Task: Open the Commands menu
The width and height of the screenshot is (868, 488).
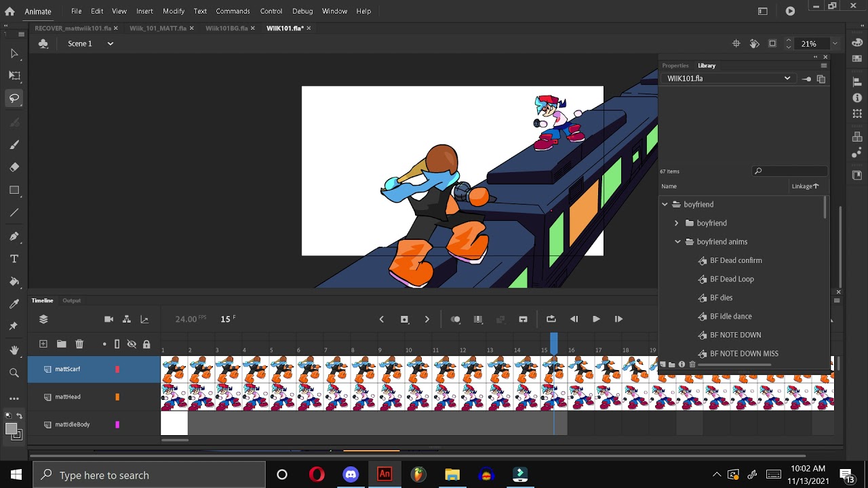Action: 233,11
